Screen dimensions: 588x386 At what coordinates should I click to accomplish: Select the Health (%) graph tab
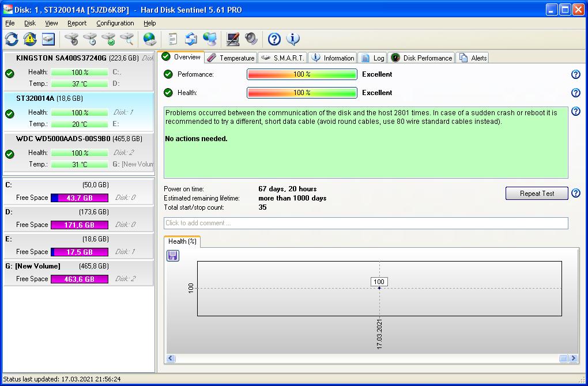(x=182, y=241)
